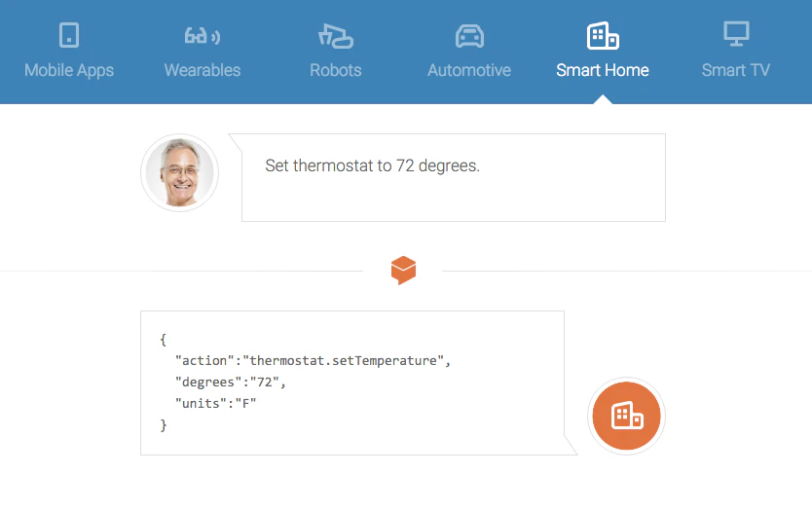Switch to the Wearables tab label
Screen dimensions: 812x511
click(x=203, y=70)
